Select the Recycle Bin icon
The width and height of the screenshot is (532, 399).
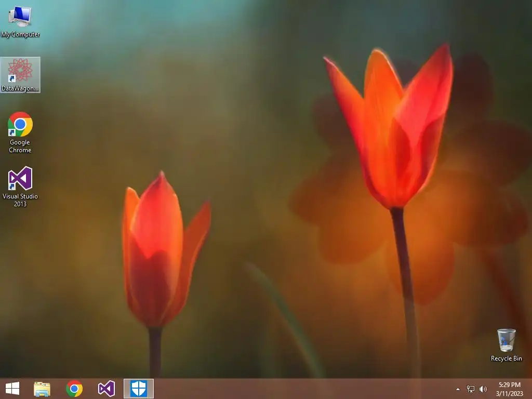[506, 345]
